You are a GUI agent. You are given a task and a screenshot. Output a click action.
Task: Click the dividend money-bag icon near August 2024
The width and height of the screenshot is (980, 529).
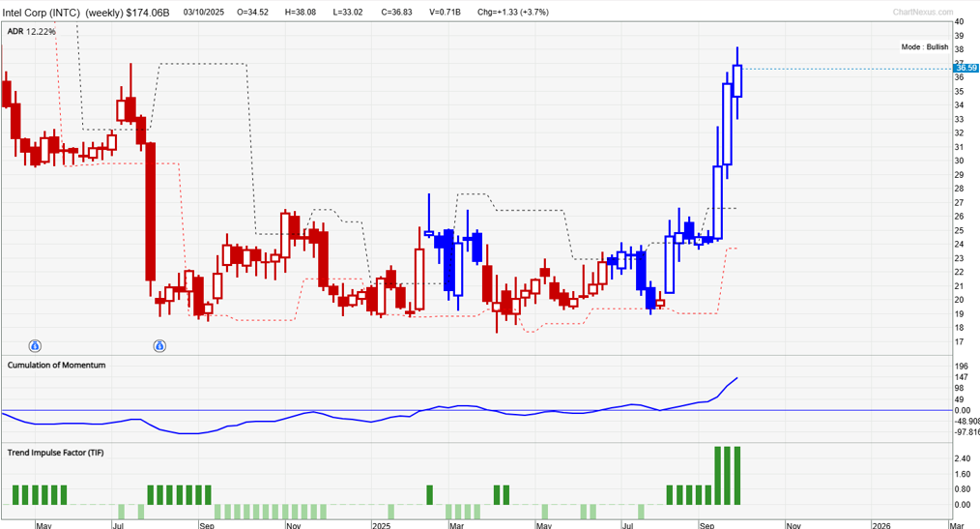[x=159, y=345]
